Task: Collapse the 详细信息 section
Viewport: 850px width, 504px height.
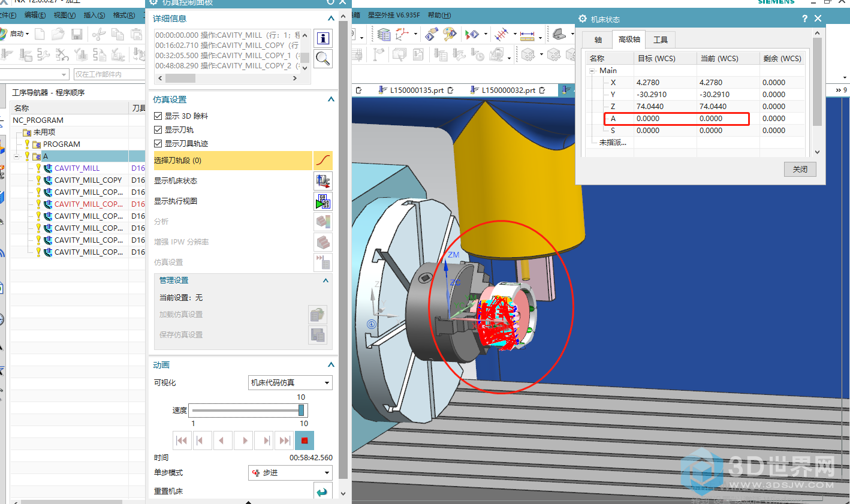Action: click(330, 19)
